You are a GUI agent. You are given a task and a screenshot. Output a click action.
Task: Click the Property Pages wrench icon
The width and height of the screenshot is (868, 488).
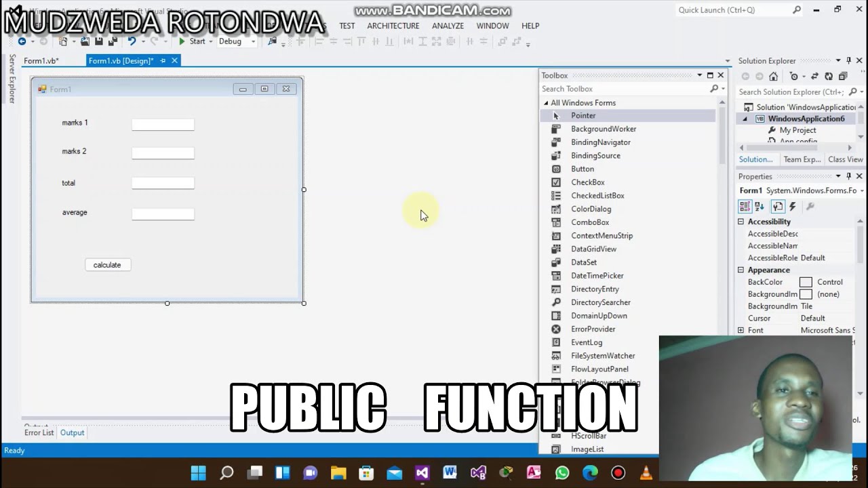pos(810,207)
